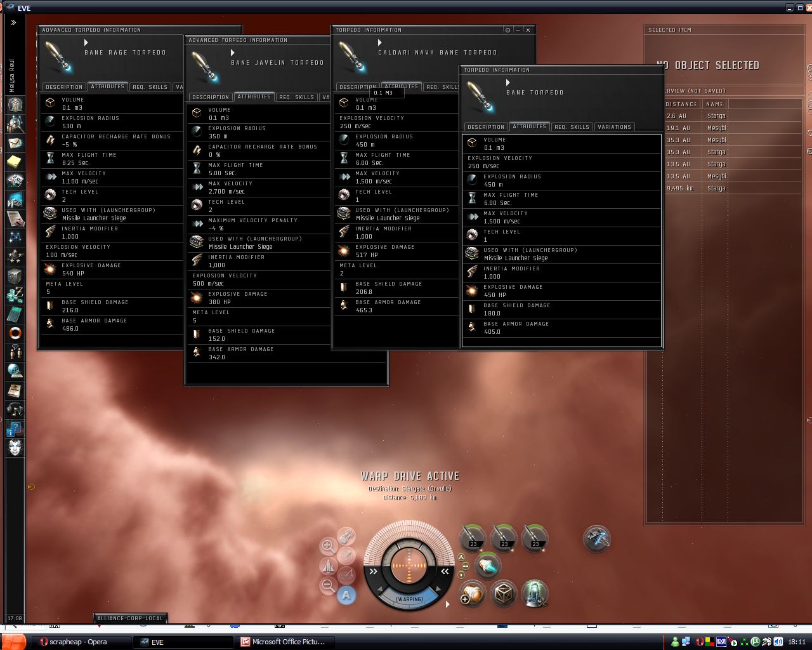Open Description tab in Bane Rage Torpedo window
This screenshot has height=650, width=812.
tap(63, 87)
